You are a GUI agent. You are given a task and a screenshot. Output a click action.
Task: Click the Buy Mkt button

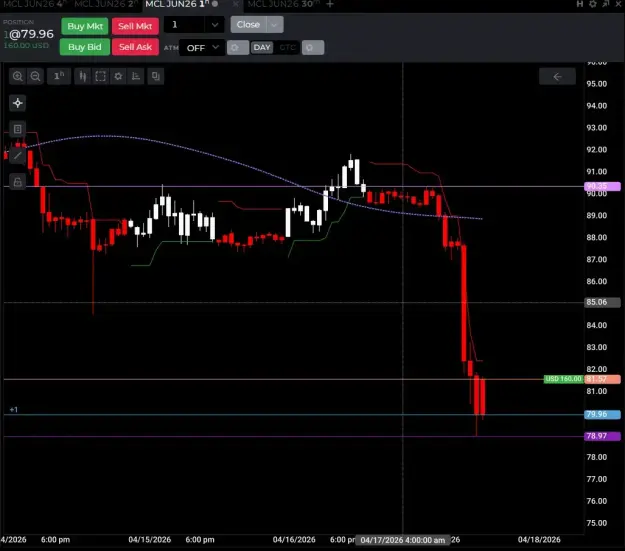(85, 26)
